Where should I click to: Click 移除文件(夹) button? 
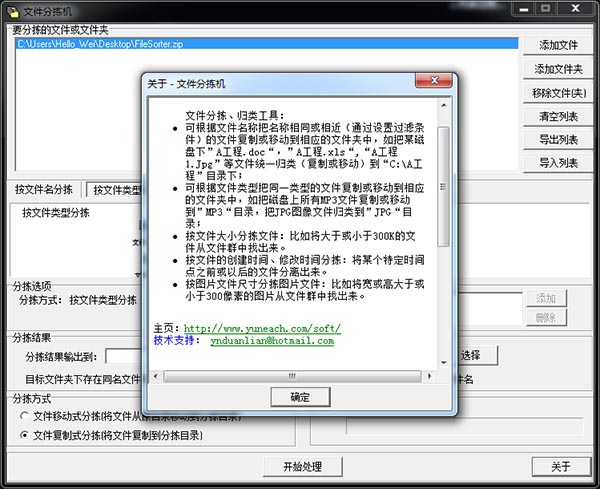point(558,93)
